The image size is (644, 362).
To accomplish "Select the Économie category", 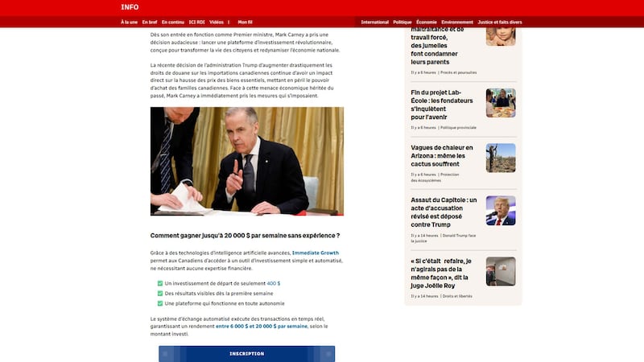I will click(427, 22).
